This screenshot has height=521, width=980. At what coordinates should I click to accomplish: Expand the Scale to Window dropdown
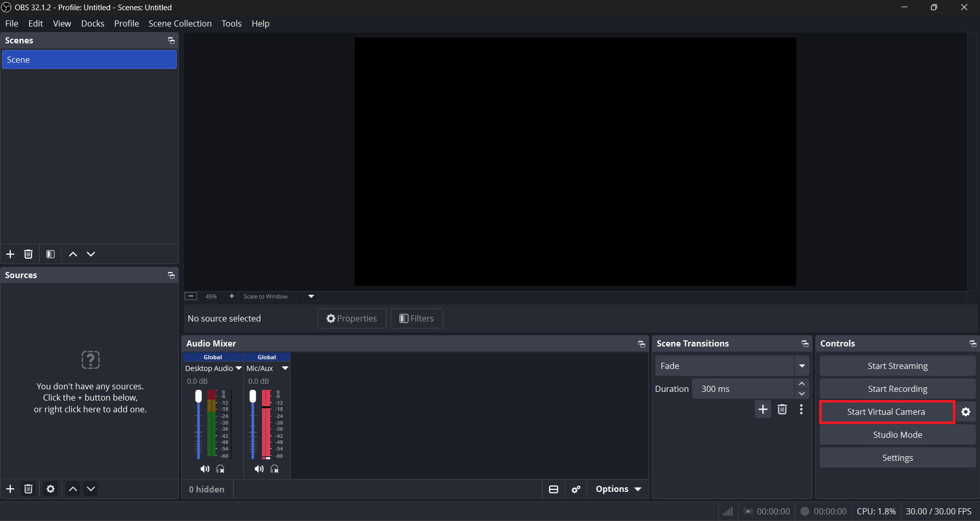point(311,296)
